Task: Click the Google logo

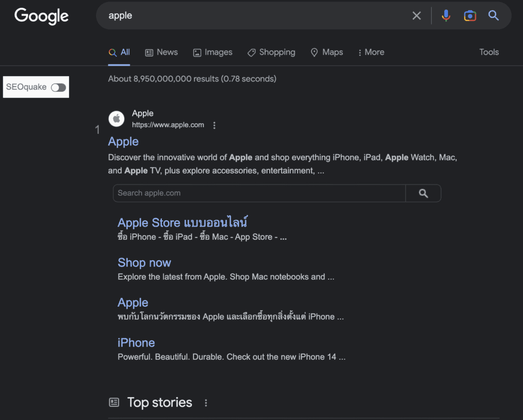Action: point(41,16)
